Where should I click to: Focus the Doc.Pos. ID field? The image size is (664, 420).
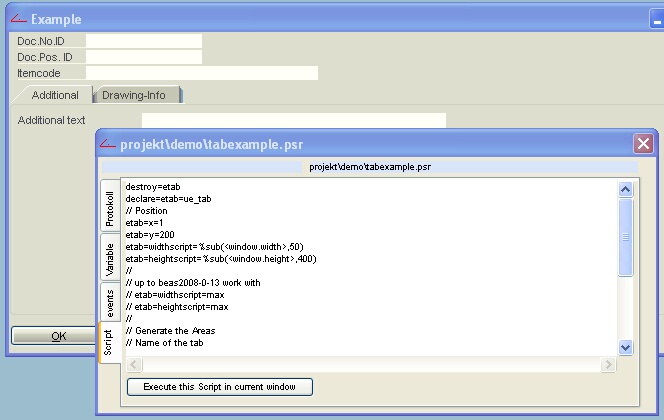[143, 57]
